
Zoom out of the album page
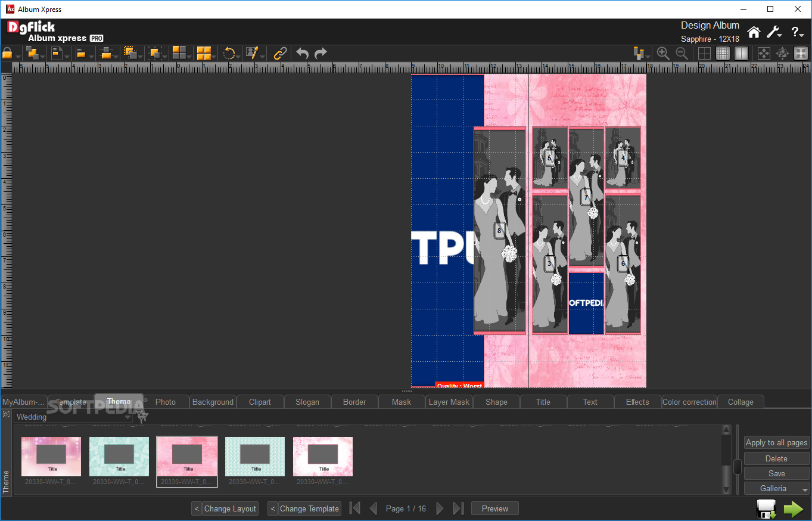682,53
